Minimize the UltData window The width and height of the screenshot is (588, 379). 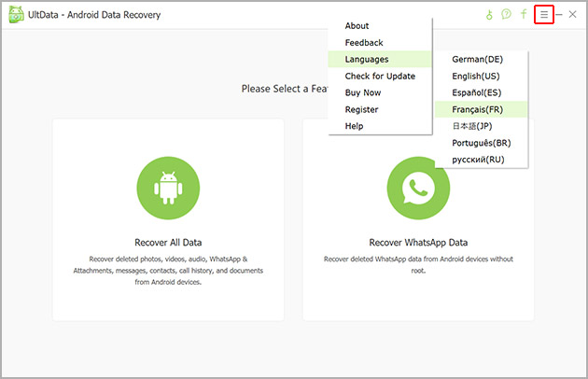[559, 15]
